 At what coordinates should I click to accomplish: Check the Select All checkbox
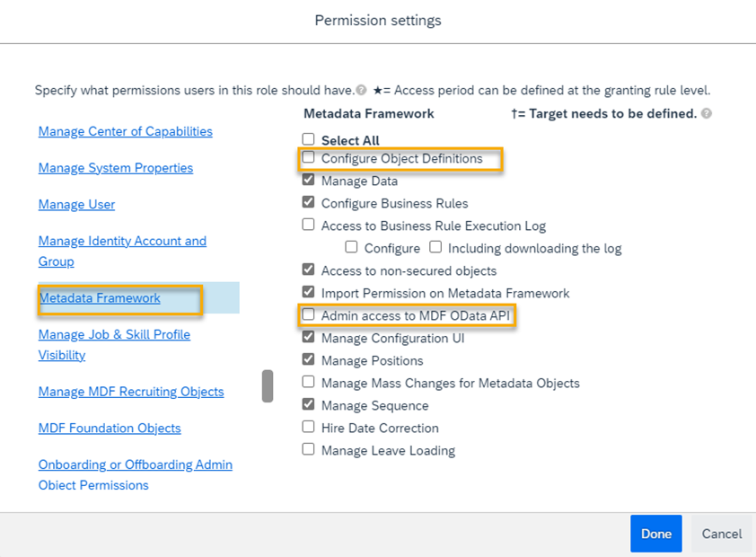tap(308, 139)
